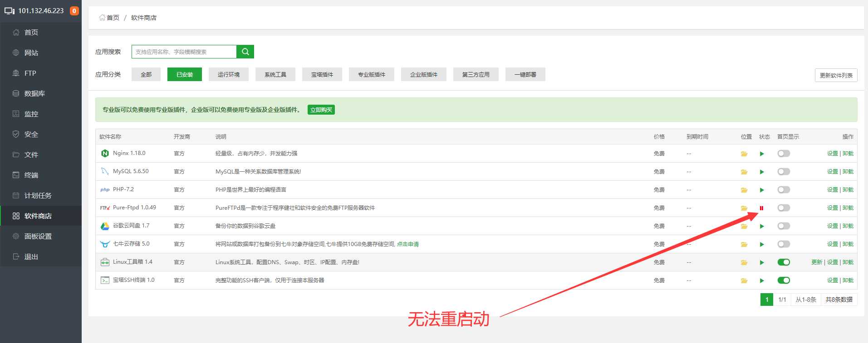Open the Linux工具箱 folder location icon
The width and height of the screenshot is (868, 343).
744,262
